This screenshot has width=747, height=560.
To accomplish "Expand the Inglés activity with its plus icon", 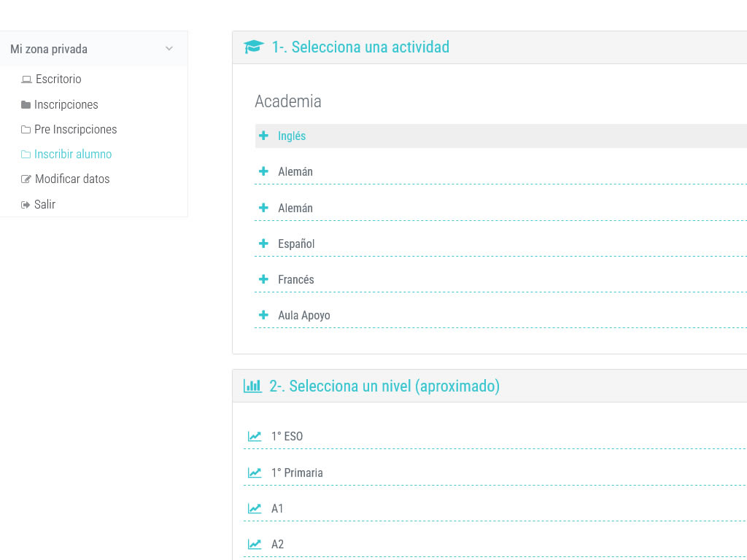I will coord(264,136).
